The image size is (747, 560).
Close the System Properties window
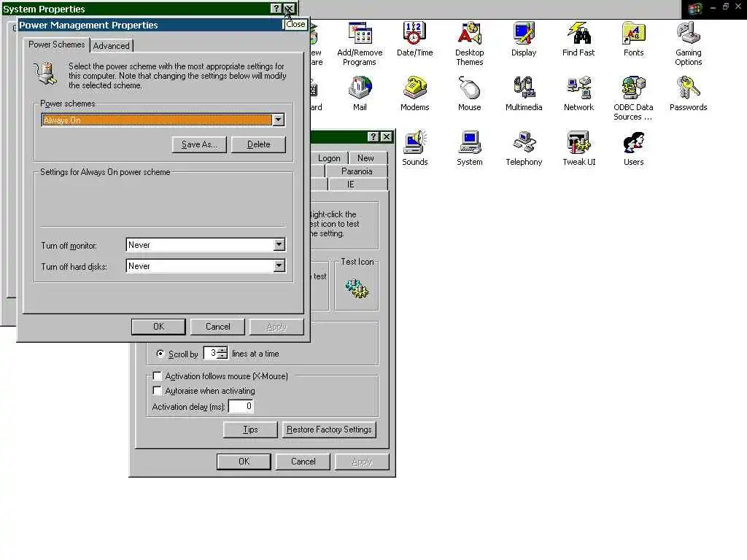tap(289, 9)
